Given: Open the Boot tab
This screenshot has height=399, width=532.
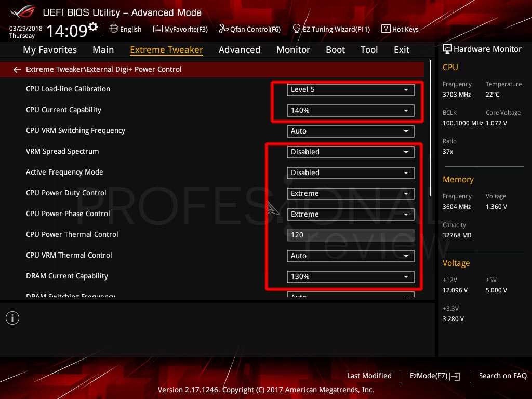Looking at the screenshot, I should 335,50.
